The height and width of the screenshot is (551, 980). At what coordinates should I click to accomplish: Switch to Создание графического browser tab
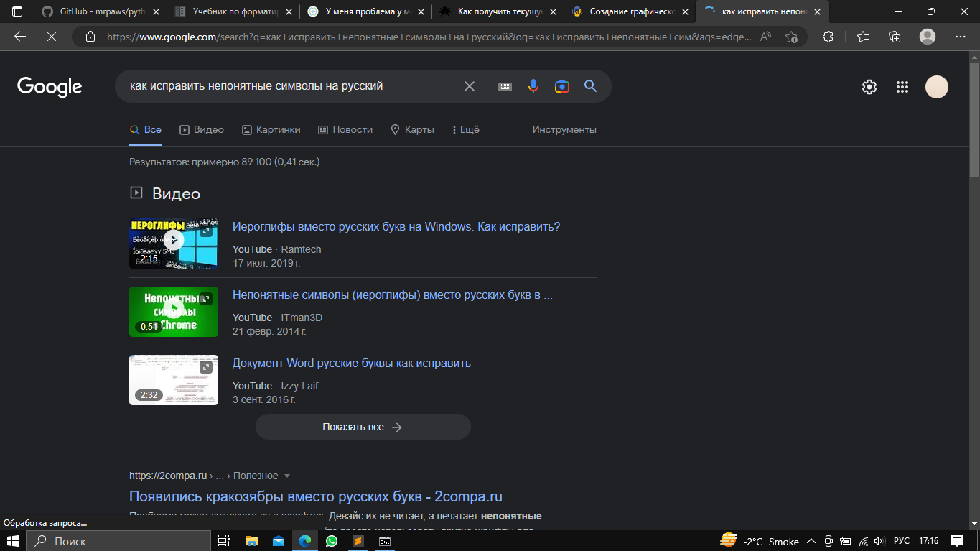pyautogui.click(x=630, y=11)
